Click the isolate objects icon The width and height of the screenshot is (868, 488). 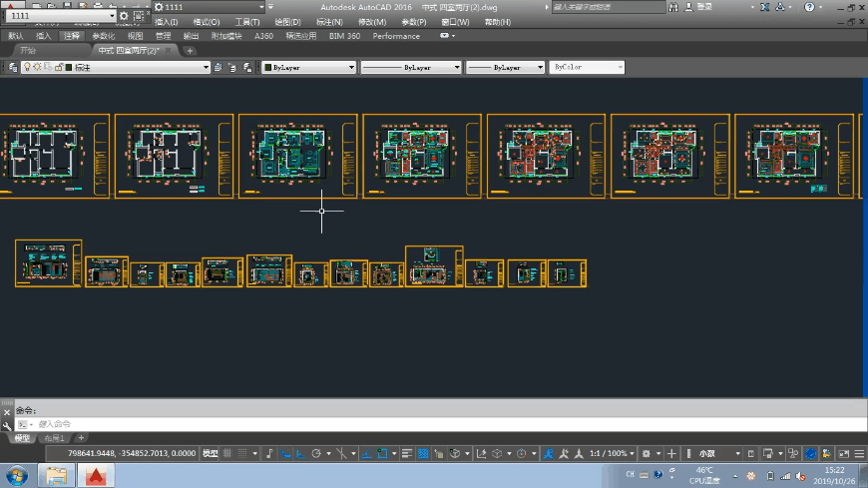tap(793, 454)
